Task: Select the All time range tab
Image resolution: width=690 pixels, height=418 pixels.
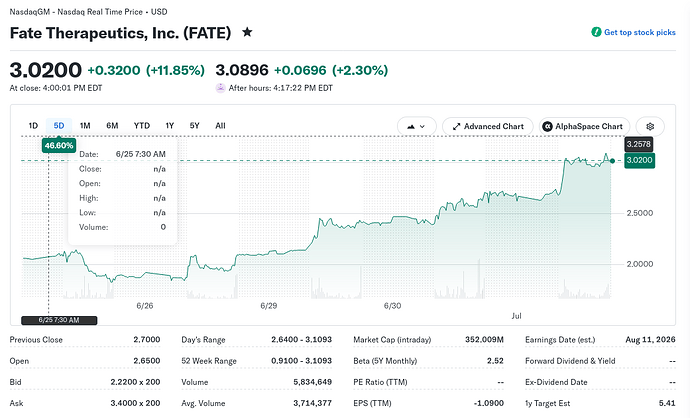Action: (x=220, y=126)
